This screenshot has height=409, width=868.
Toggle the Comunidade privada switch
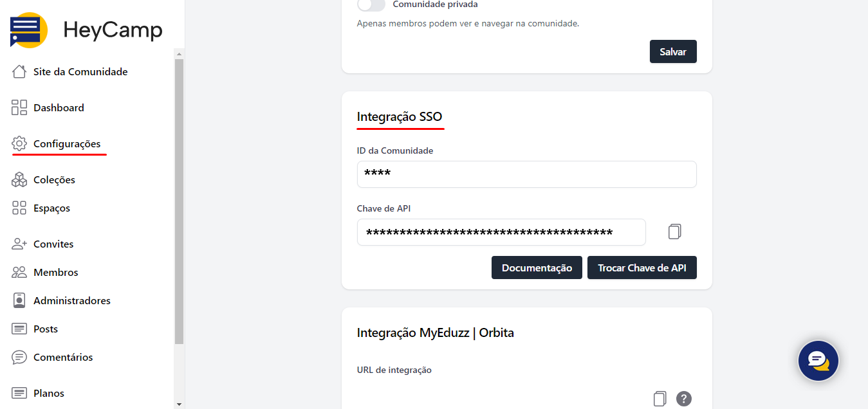[371, 5]
